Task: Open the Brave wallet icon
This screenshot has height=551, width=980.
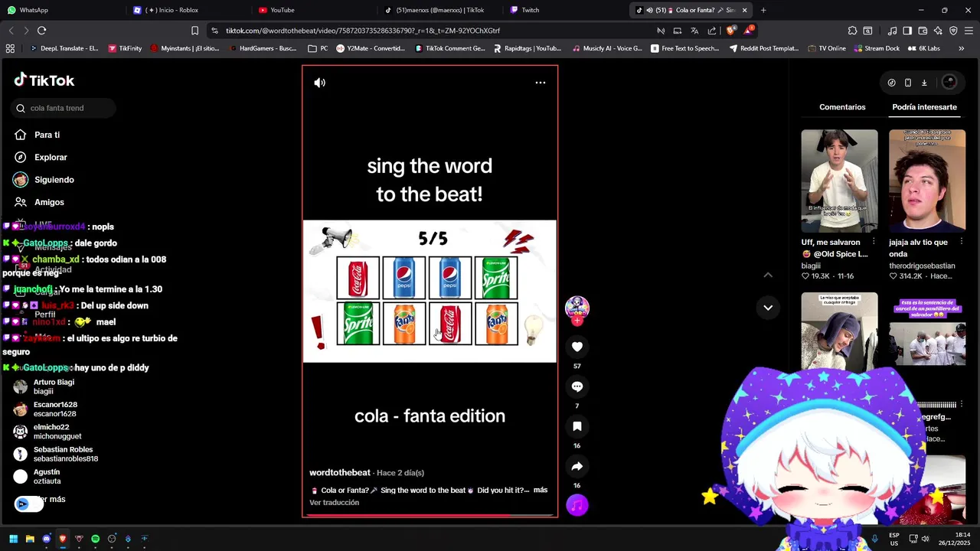Action: point(923,31)
